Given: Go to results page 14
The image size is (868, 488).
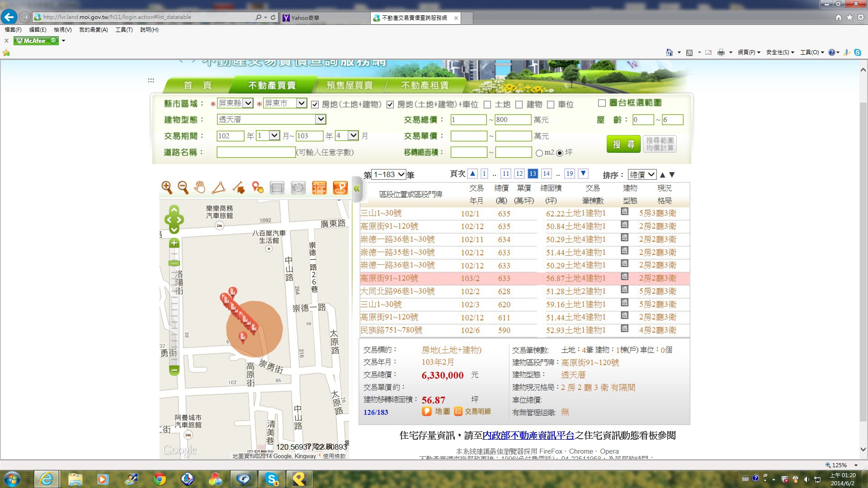Looking at the screenshot, I should point(546,174).
